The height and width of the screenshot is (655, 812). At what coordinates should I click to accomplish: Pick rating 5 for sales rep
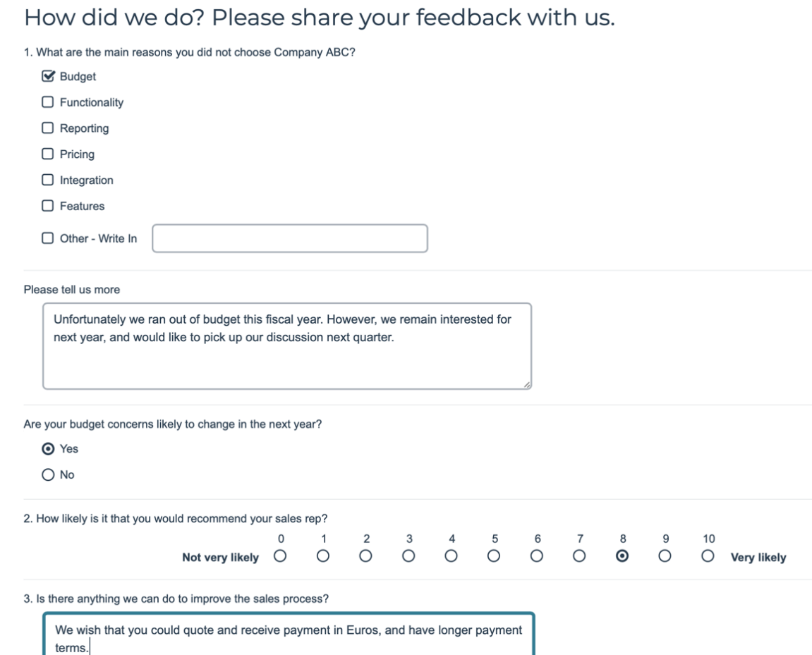(494, 556)
